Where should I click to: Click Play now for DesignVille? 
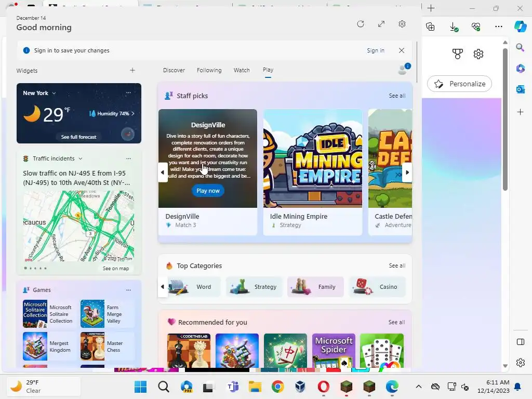click(x=208, y=191)
